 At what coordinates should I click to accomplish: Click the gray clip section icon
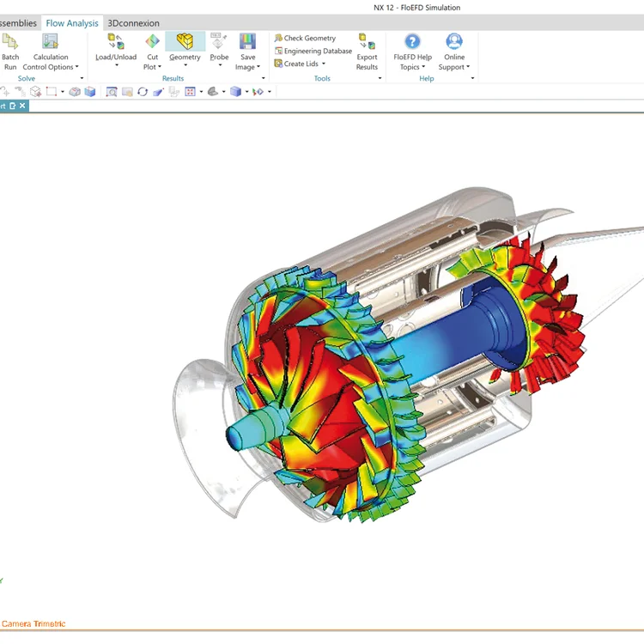pyautogui.click(x=75, y=92)
